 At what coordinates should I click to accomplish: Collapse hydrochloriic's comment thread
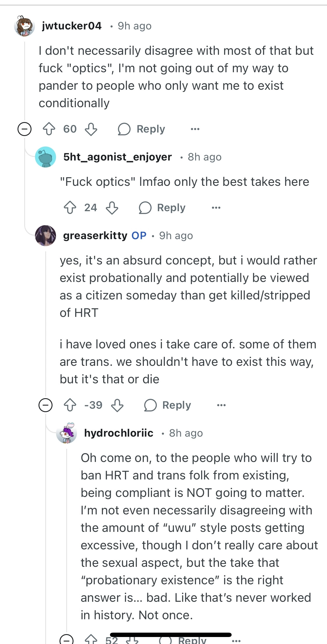click(x=67, y=640)
